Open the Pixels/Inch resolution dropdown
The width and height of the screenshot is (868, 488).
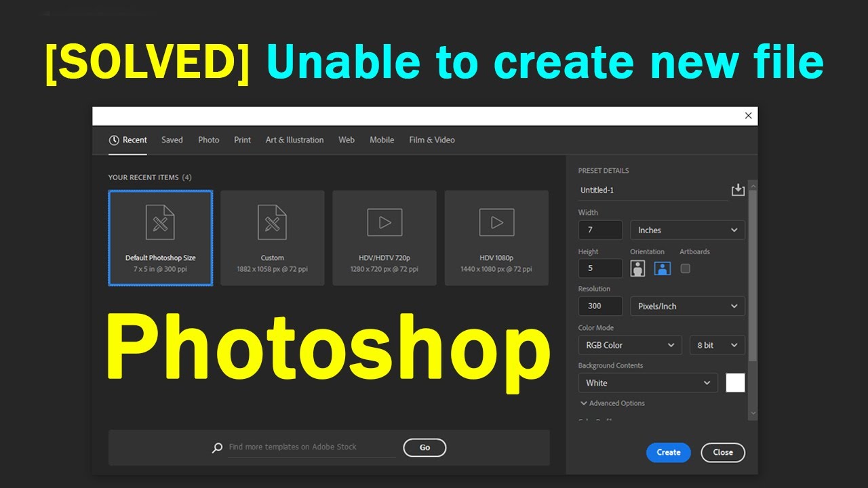click(687, 306)
